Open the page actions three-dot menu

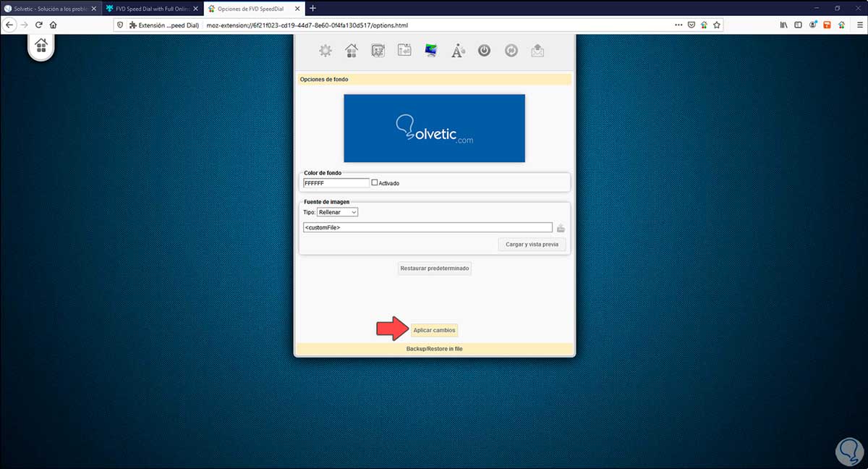click(678, 25)
